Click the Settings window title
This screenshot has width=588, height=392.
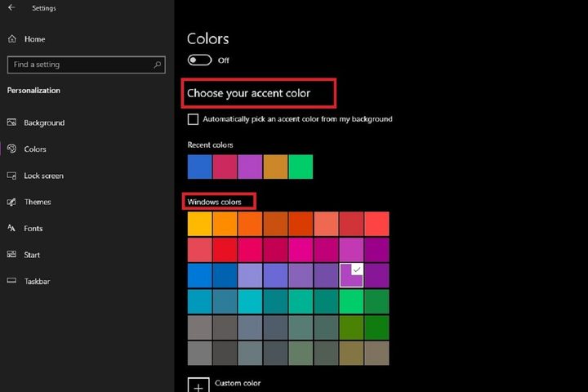pos(44,8)
